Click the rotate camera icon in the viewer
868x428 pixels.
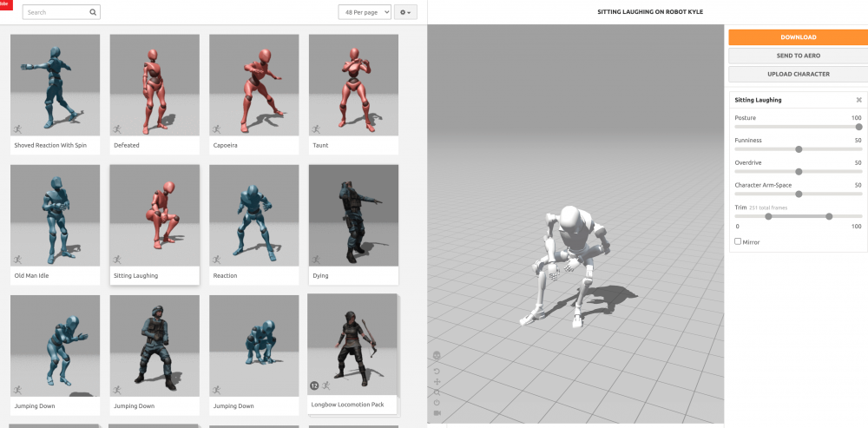(437, 371)
